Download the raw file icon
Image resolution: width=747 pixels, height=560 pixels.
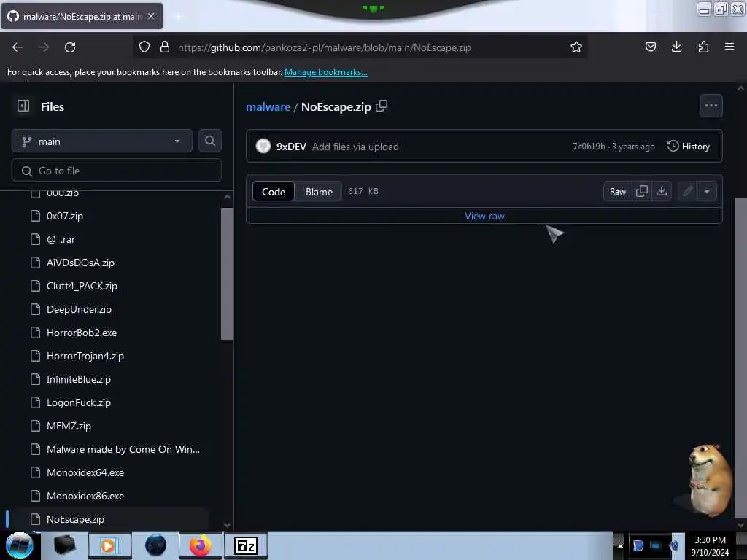click(x=661, y=192)
